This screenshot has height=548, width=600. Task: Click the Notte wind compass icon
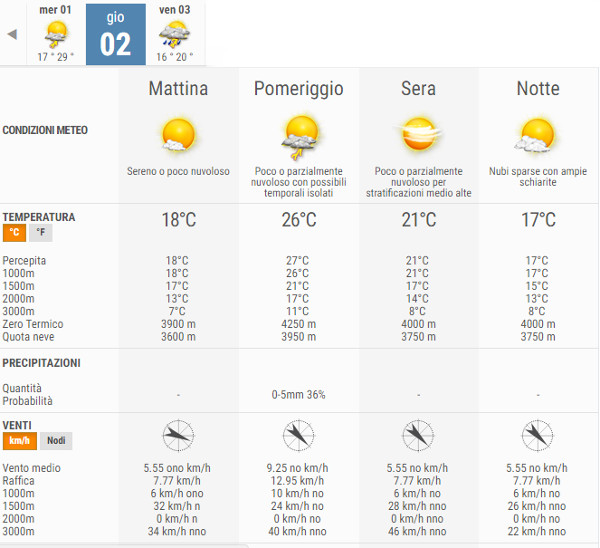coord(537,435)
